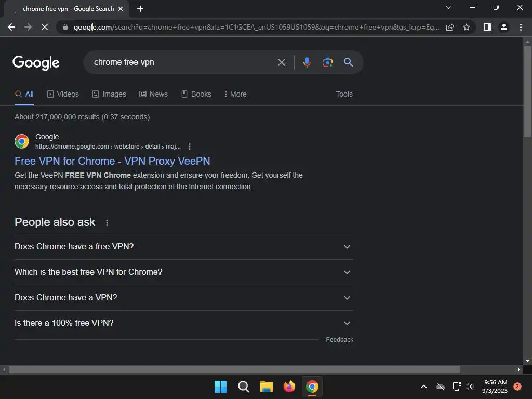
Task: Click the scroll right arrow
Action: 519,369
